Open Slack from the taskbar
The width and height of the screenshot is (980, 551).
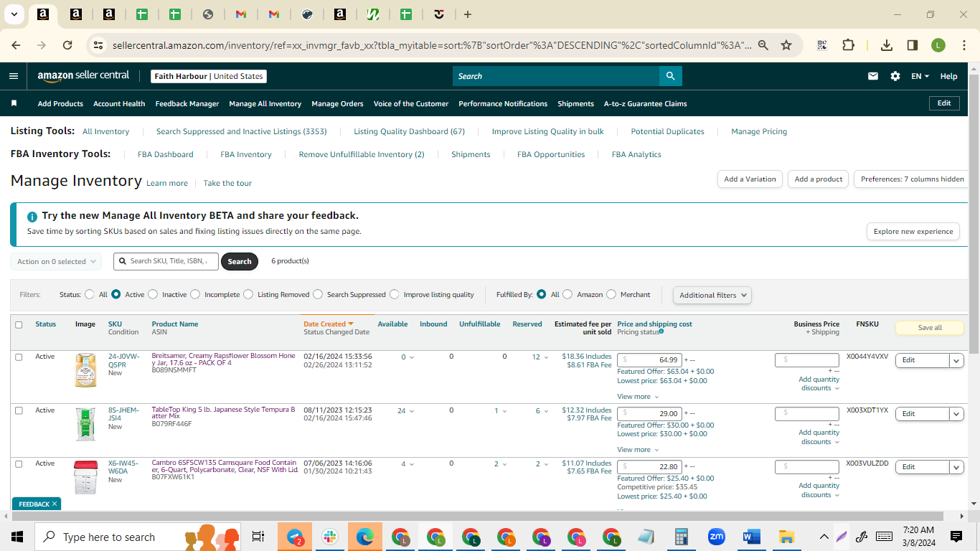[330, 537]
